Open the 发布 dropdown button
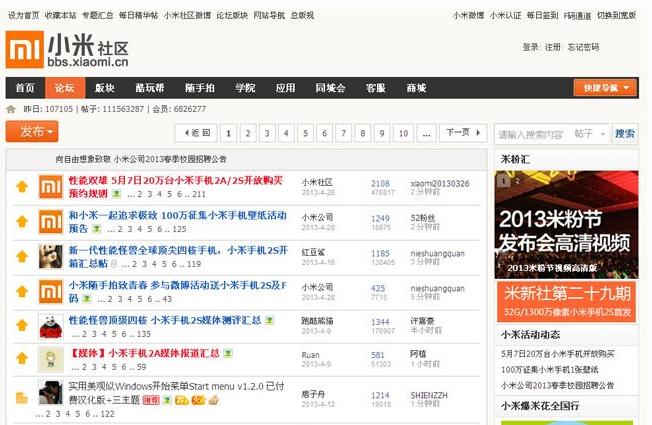The height and width of the screenshot is (425, 652). click(x=32, y=131)
